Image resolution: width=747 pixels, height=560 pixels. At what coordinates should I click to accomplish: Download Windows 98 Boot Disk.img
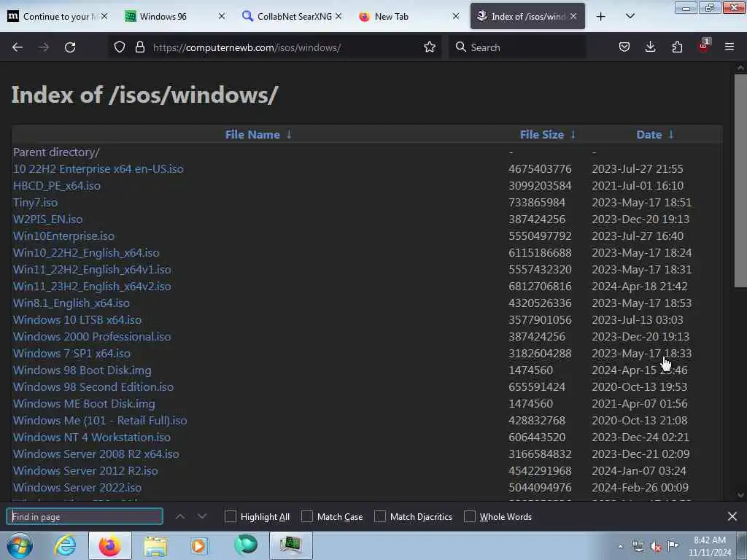click(82, 370)
